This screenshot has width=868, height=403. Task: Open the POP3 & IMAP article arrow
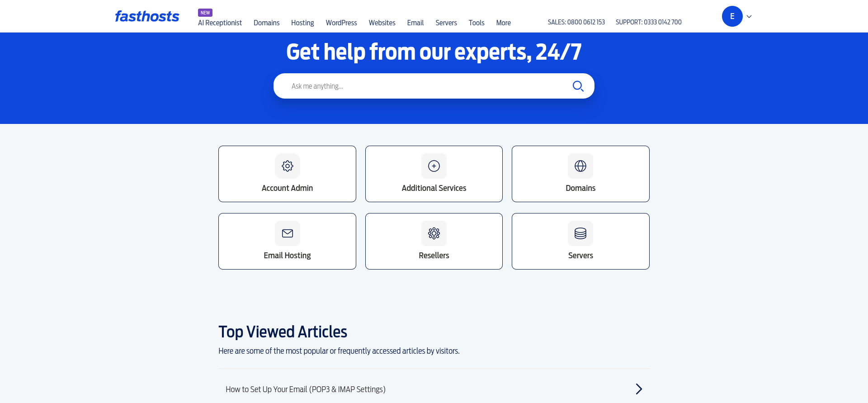pyautogui.click(x=639, y=389)
